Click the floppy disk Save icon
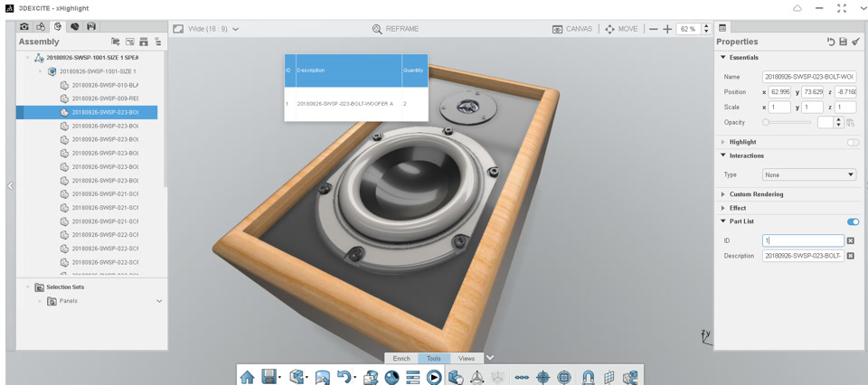Image resolution: width=868 pixels, height=385 pixels. pyautogui.click(x=269, y=377)
